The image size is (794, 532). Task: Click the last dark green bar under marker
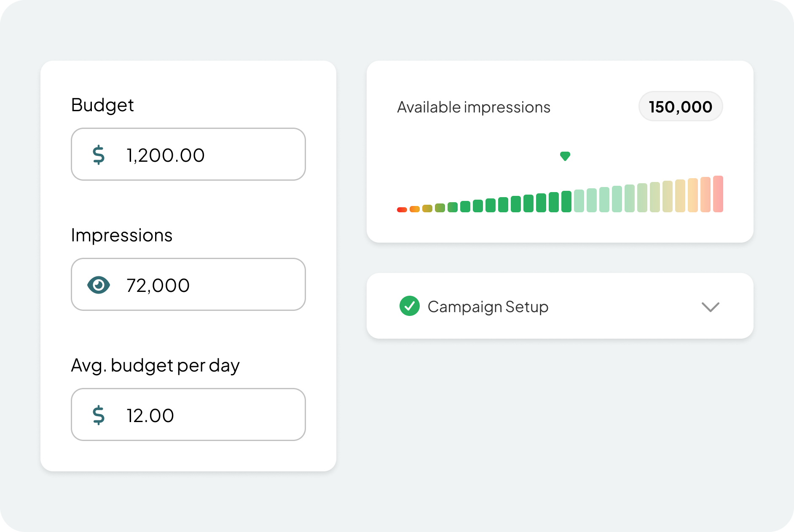566,201
